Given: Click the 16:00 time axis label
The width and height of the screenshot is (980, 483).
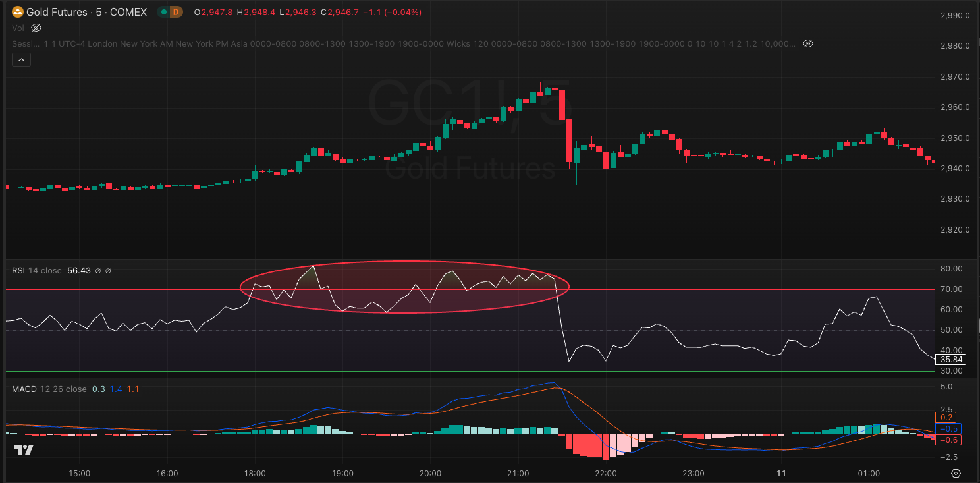Looking at the screenshot, I should [x=167, y=474].
